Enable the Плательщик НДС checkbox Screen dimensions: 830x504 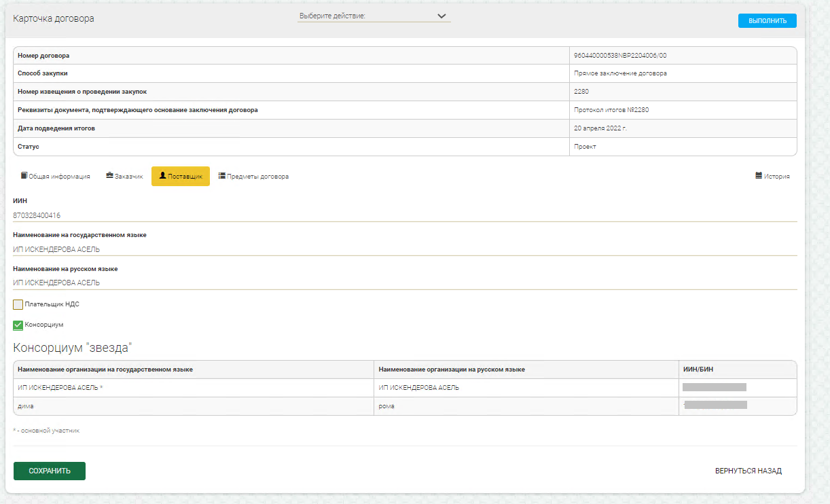point(18,304)
